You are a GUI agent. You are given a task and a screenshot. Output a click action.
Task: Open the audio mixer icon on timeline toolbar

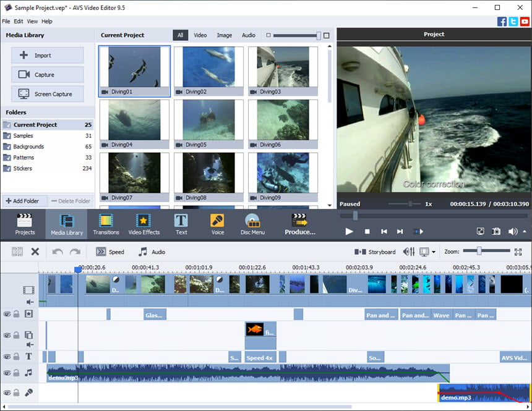[409, 252]
